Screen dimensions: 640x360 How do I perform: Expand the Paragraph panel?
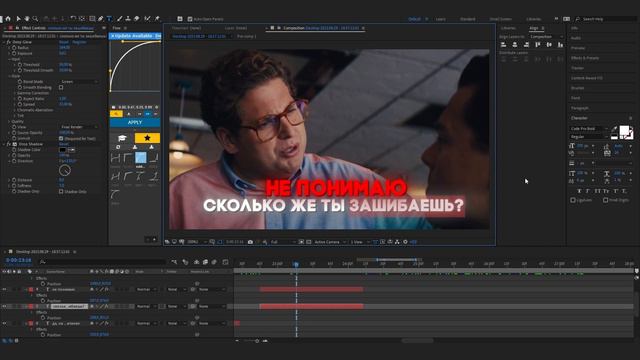[580, 108]
